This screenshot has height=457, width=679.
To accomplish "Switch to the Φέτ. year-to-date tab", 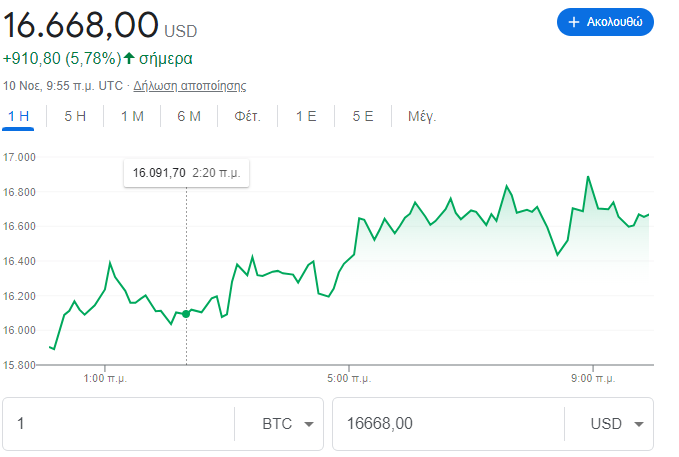I will 247,116.
